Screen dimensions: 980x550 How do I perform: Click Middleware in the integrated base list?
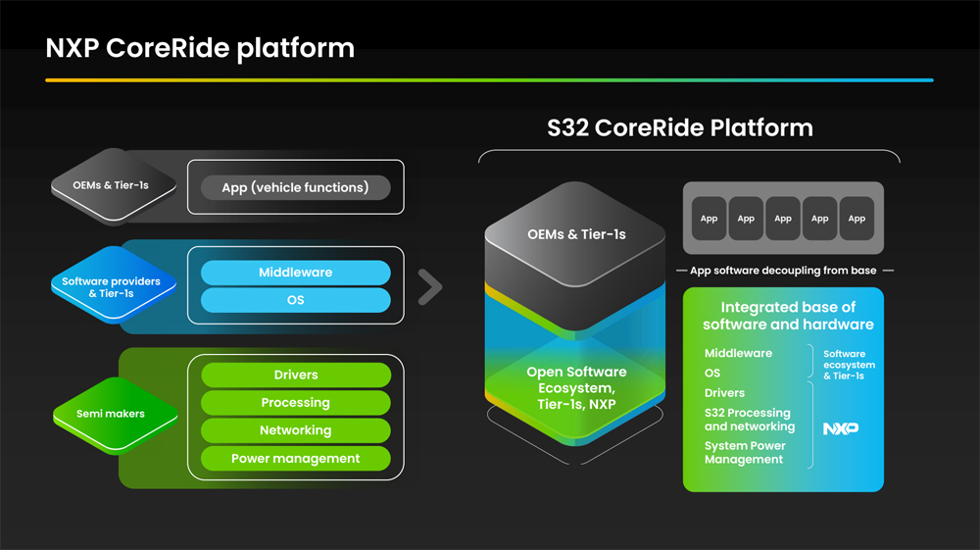tap(738, 353)
